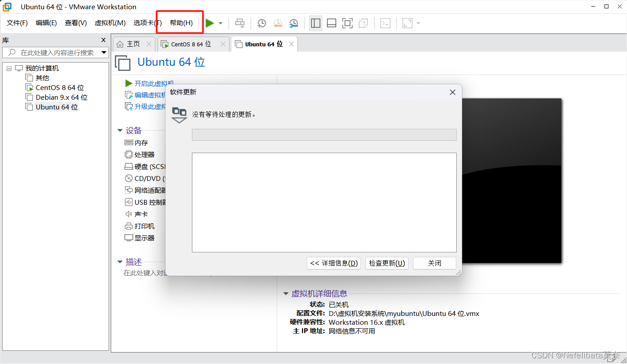627x364 pixels.
Task: Click the 详细信息(D) button in dialog
Action: [334, 263]
